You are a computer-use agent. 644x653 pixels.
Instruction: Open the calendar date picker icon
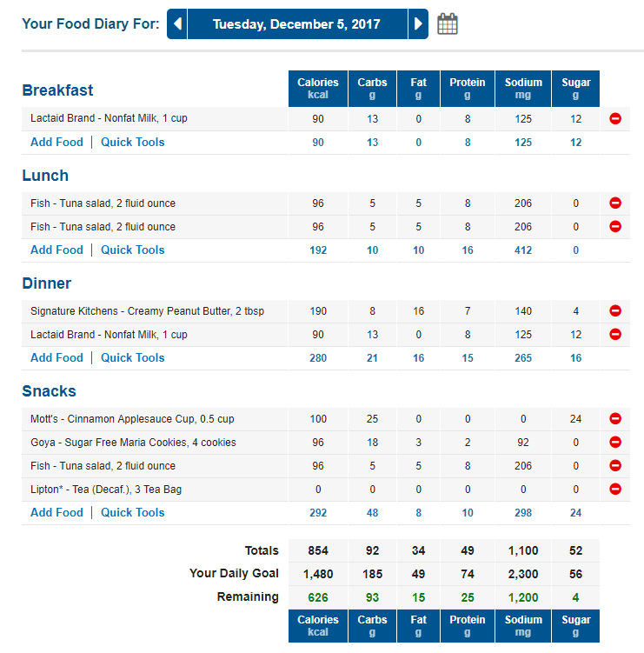click(448, 23)
